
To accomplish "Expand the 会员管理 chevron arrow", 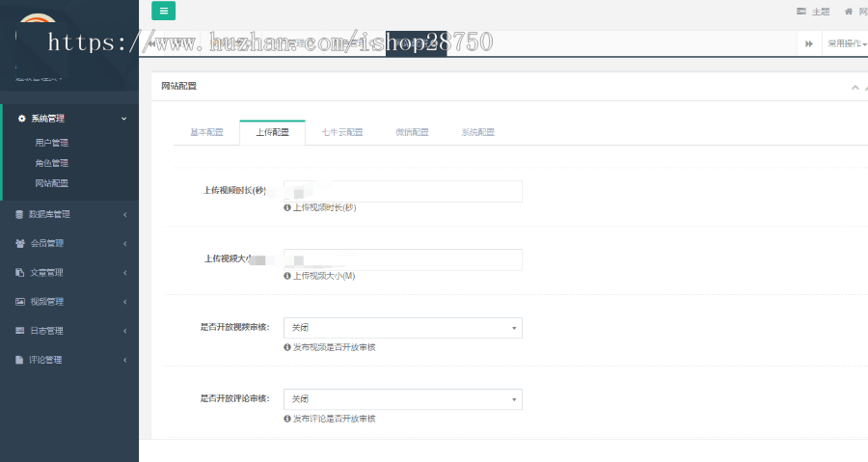I will tap(125, 243).
